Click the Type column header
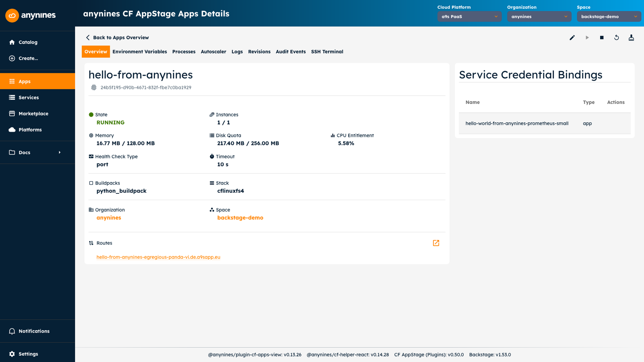This screenshot has width=644, height=362. tap(589, 102)
